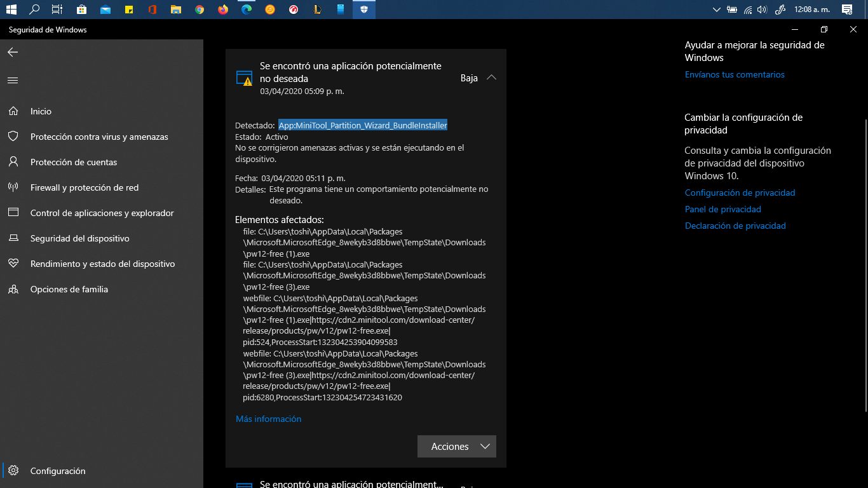Show hidden system tray icons
This screenshot has width=868, height=488.
717,10
